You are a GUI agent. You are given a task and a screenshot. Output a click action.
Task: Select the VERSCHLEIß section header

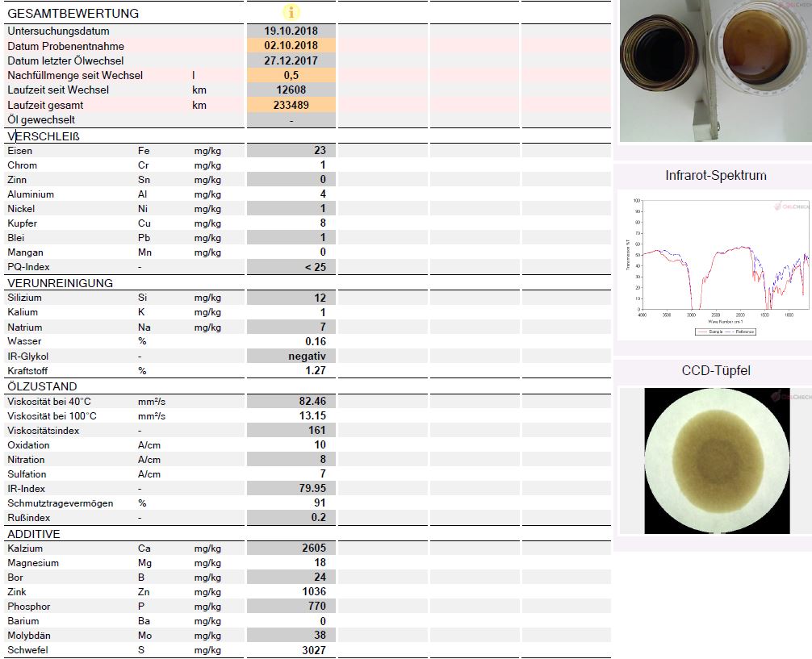point(44,136)
